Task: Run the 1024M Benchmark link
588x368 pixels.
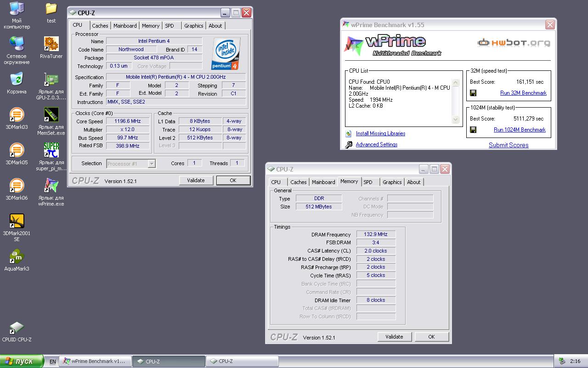Action: (520, 130)
